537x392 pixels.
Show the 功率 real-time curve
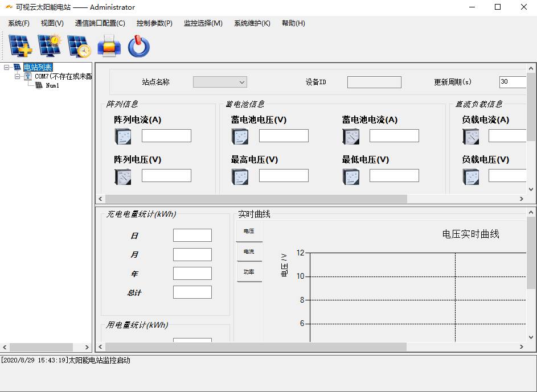[249, 272]
